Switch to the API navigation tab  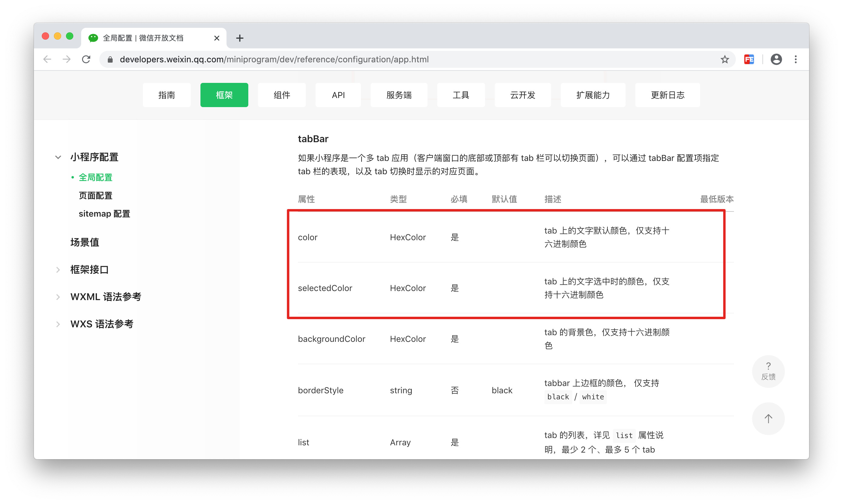click(x=338, y=95)
